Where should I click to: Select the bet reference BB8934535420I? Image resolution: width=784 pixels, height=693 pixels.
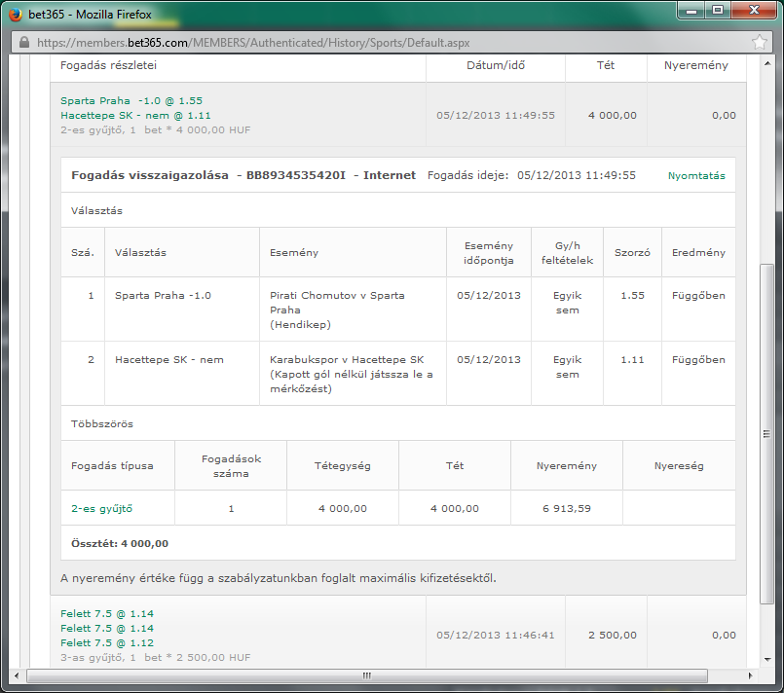[x=296, y=175]
